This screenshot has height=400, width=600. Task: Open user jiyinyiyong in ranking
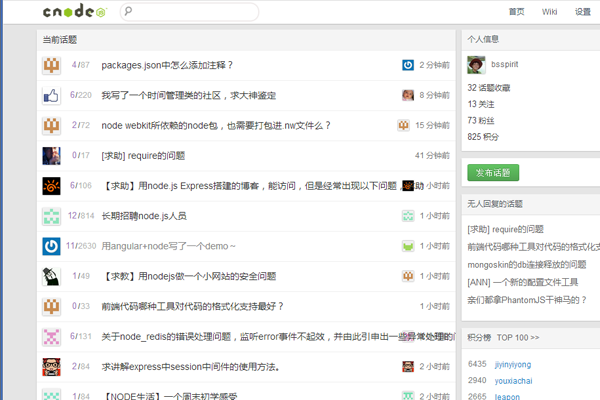pyautogui.click(x=513, y=364)
